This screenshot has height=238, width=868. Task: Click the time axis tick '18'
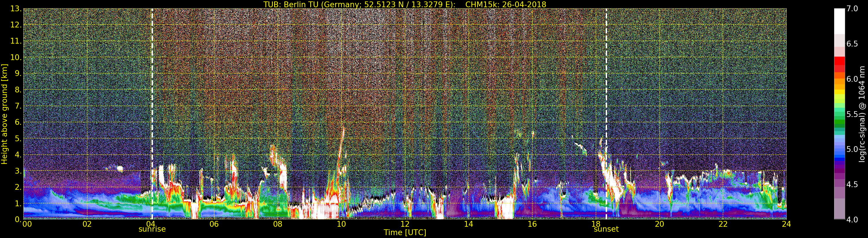pyautogui.click(x=596, y=224)
